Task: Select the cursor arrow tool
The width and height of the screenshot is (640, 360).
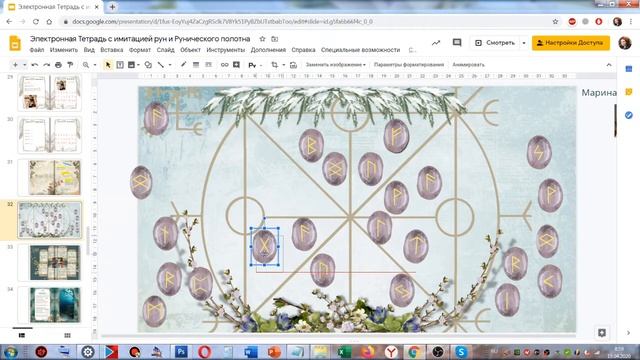Action: pos(108,65)
